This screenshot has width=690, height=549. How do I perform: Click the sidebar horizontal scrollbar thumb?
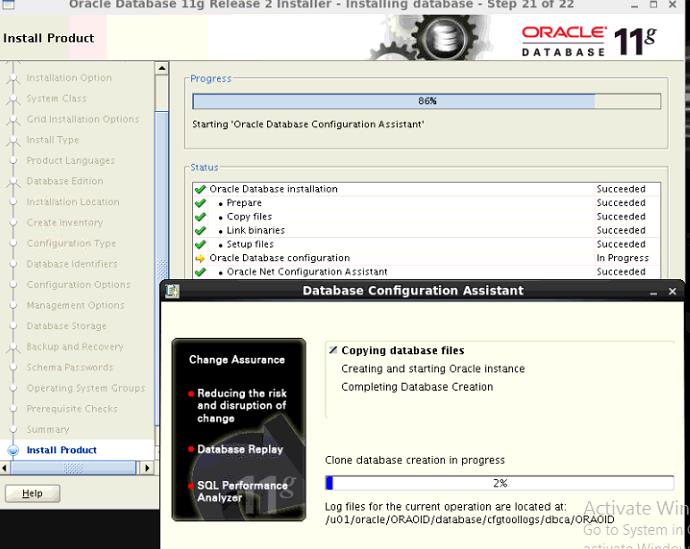[x=73, y=468]
